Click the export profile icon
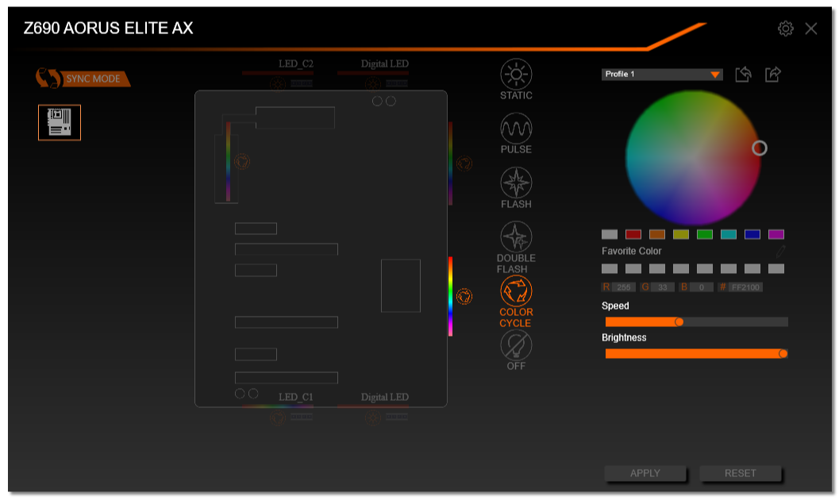 tap(772, 75)
